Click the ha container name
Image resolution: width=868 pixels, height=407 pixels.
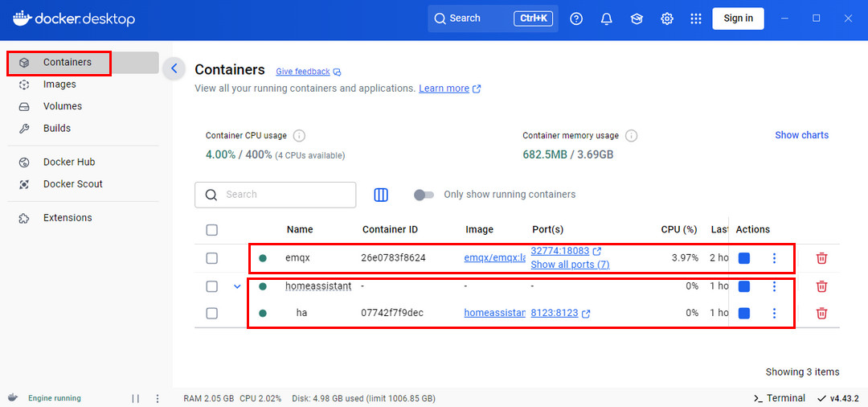[301, 314]
